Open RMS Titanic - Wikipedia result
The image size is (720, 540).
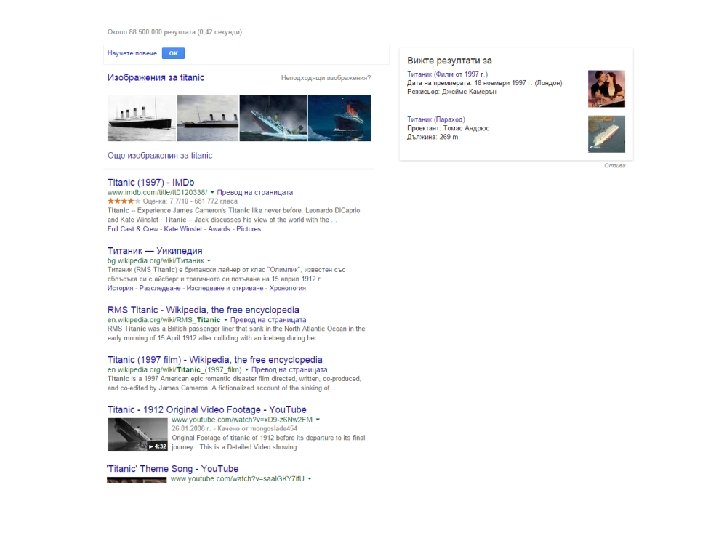tap(203, 310)
